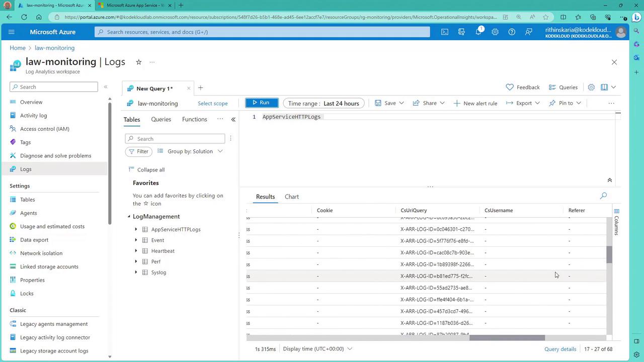
Task: Open the notifications bell
Action: (x=478, y=32)
